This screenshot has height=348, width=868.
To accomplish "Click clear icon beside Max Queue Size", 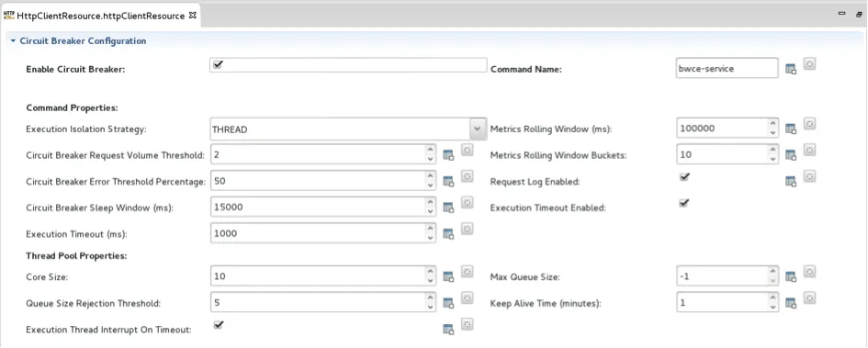I will tap(809, 271).
